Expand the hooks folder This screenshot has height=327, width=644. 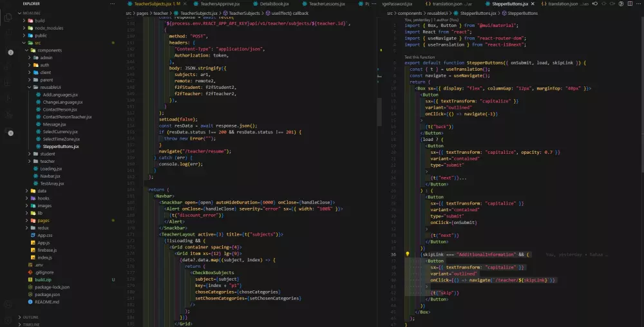click(26, 198)
